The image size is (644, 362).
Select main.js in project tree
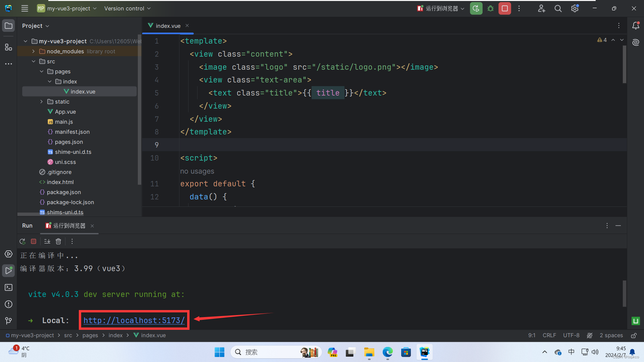click(x=64, y=122)
